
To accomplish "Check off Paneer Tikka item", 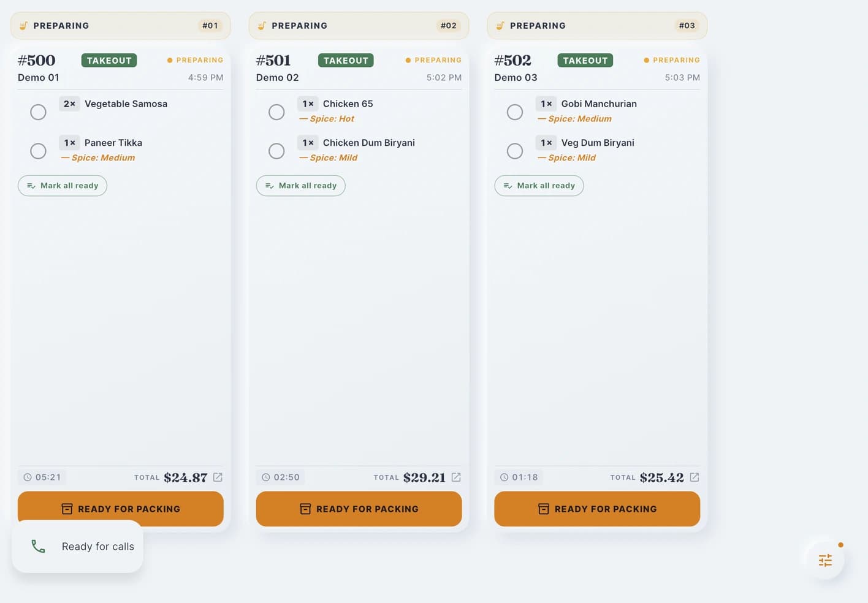I will [x=38, y=151].
